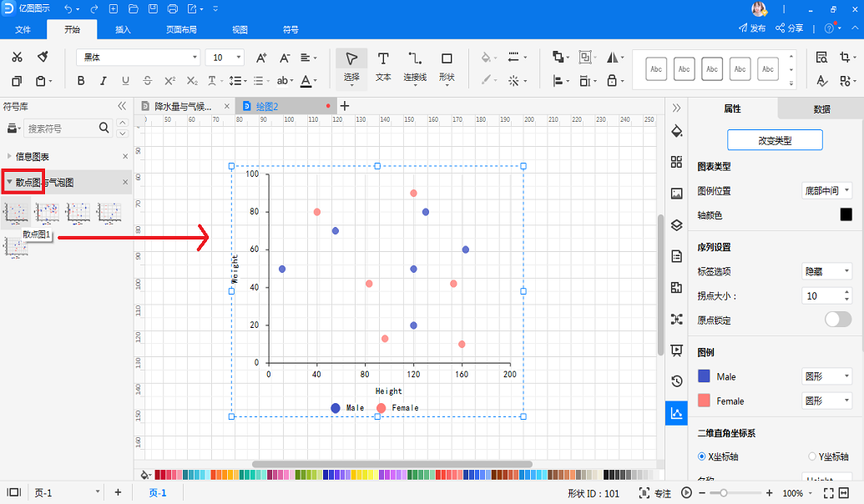This screenshot has height=504, width=864.
Task: Choose the Select pointer tool
Action: click(x=351, y=68)
